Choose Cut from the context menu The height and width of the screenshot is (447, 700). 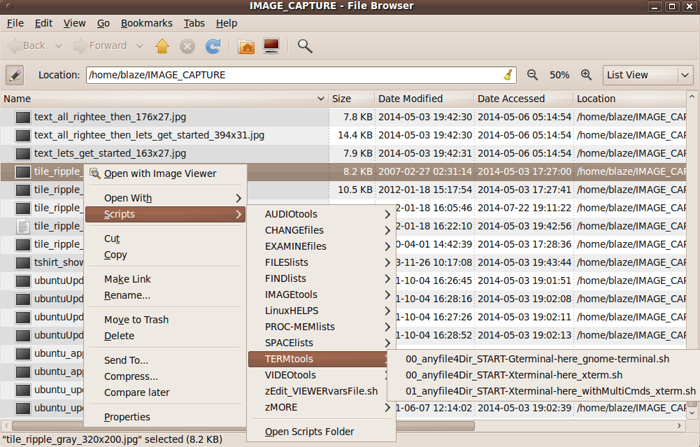165,238
